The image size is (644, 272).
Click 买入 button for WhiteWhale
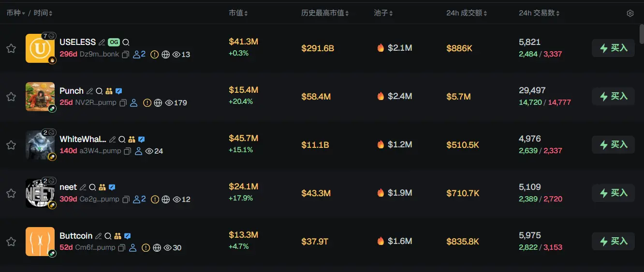click(613, 145)
